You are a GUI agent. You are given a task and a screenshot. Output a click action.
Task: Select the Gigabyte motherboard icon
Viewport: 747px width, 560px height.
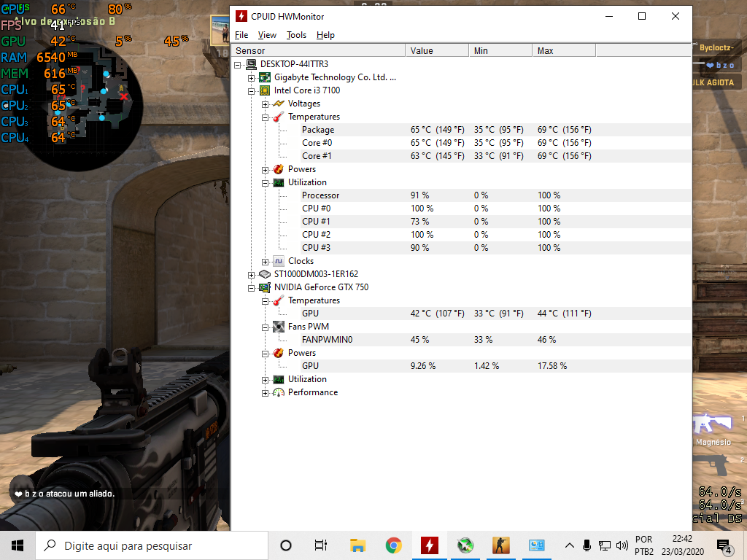click(x=265, y=77)
